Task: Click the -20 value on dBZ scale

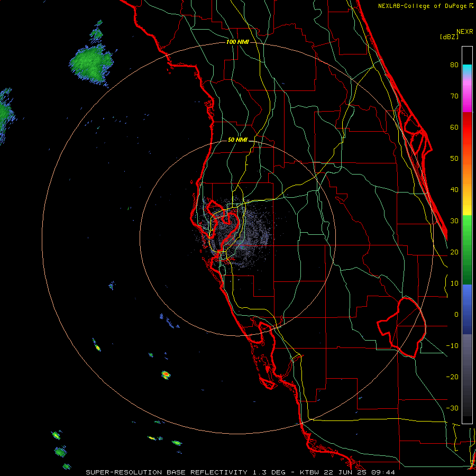Action: coord(452,377)
